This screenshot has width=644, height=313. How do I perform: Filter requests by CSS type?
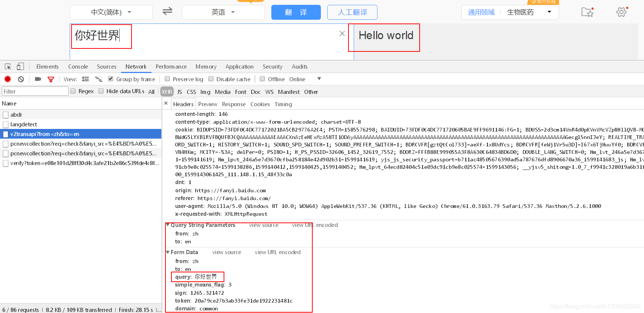tap(191, 92)
